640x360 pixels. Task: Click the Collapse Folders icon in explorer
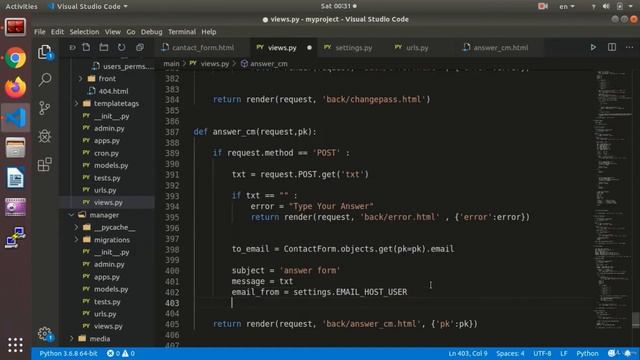140,47
